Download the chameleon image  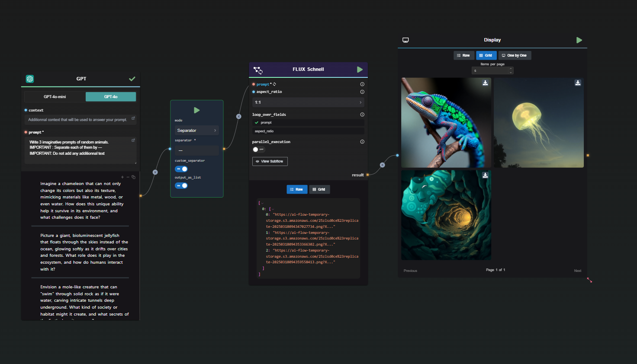[485, 83]
